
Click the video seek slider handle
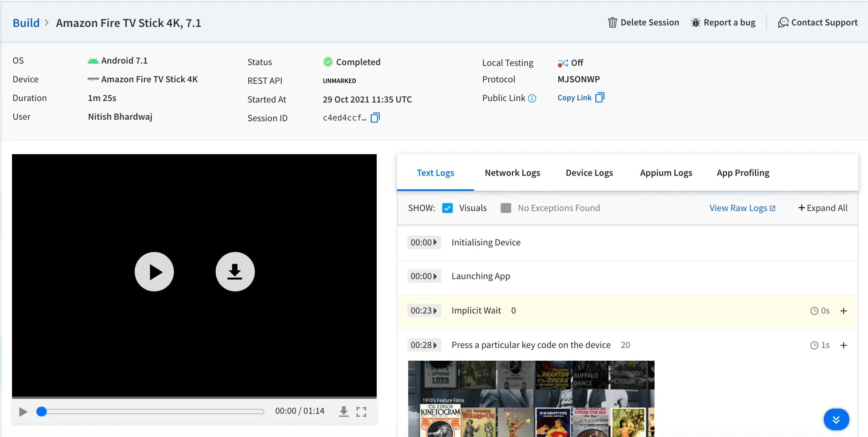tap(42, 412)
